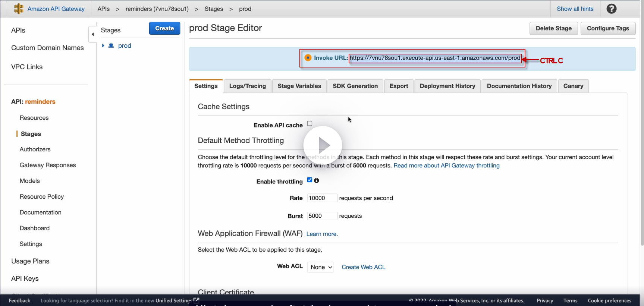This screenshot has width=644, height=306.
Task: Click the Rate requests input field
Action: click(x=322, y=198)
